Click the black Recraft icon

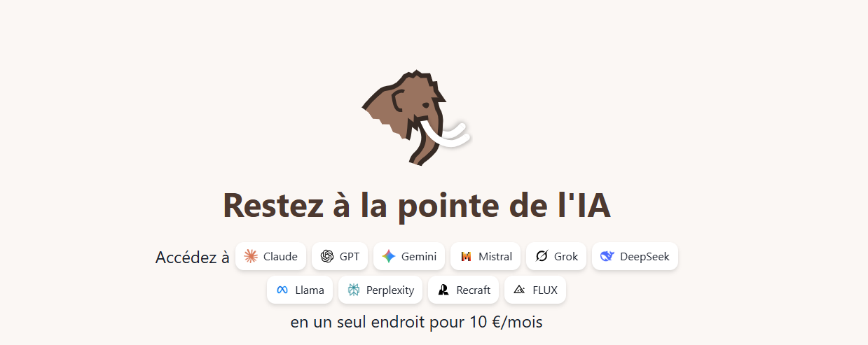pos(443,290)
